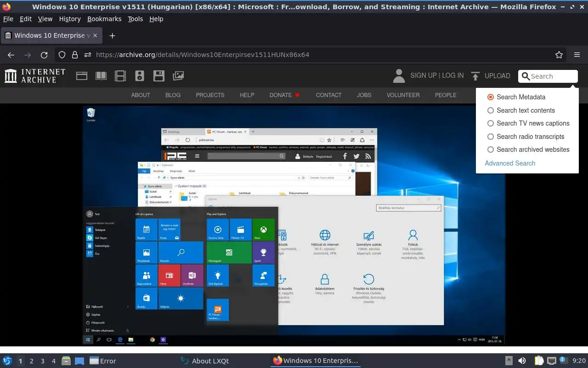The height and width of the screenshot is (368, 588).
Task: Open site permissions icon in URL bar
Action: click(x=88, y=55)
